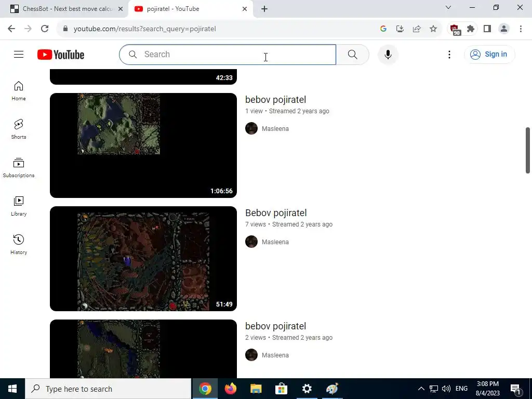This screenshot has width=532, height=399.
Task: Click the taskbar search box
Action: coord(108,389)
